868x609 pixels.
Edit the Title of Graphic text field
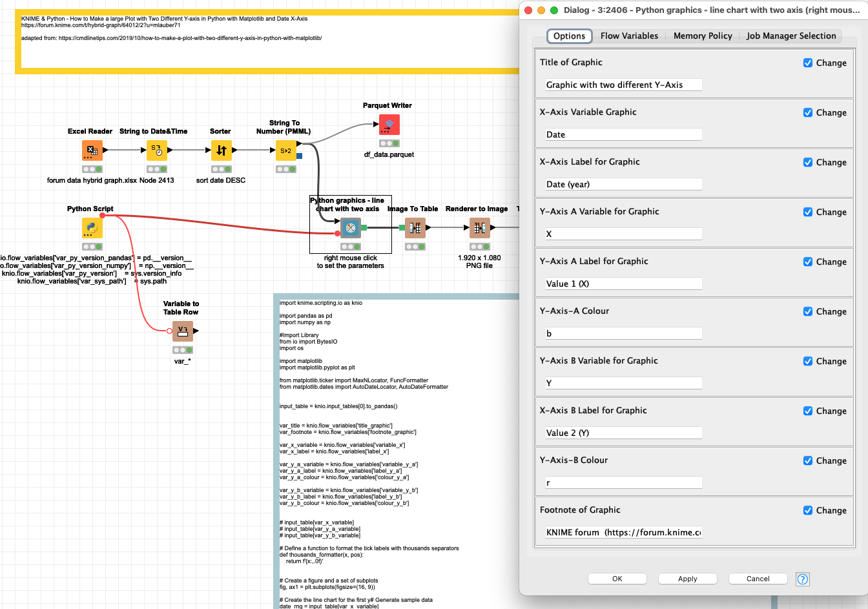click(623, 85)
